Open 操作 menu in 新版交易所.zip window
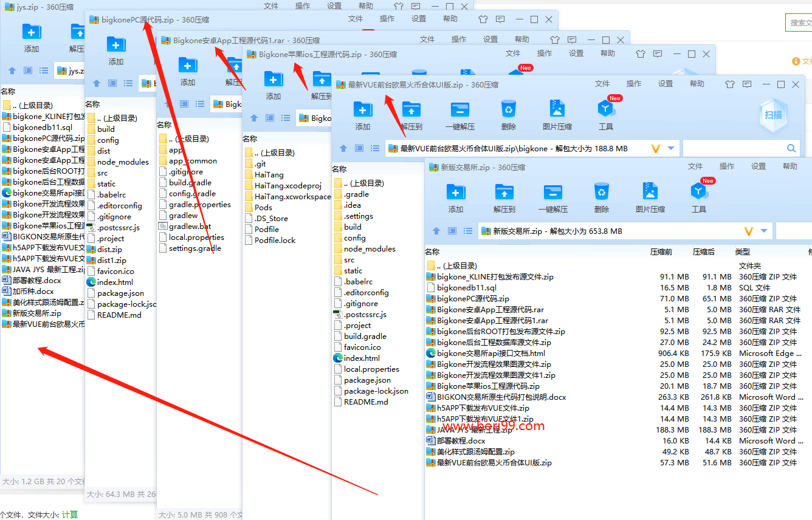The width and height of the screenshot is (812, 520). coord(727,166)
